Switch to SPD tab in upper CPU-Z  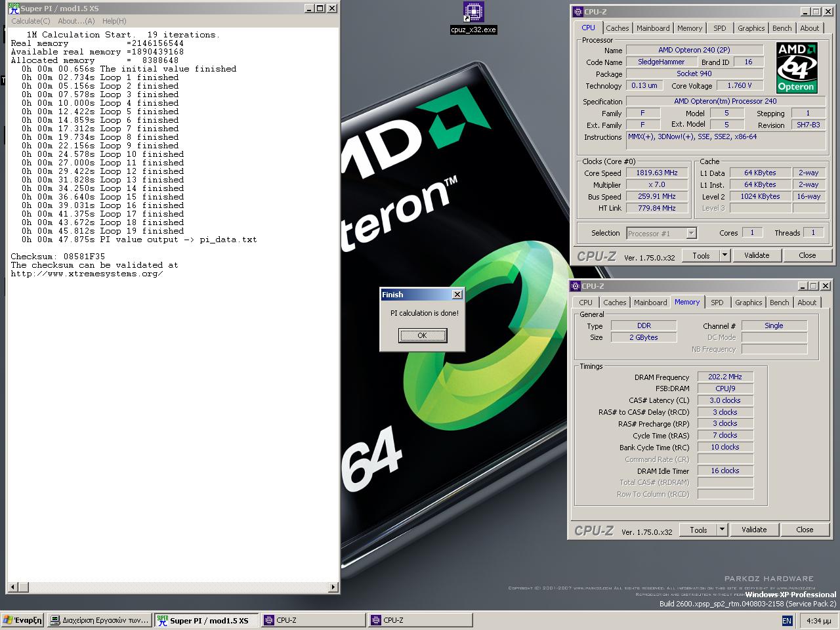[720, 28]
